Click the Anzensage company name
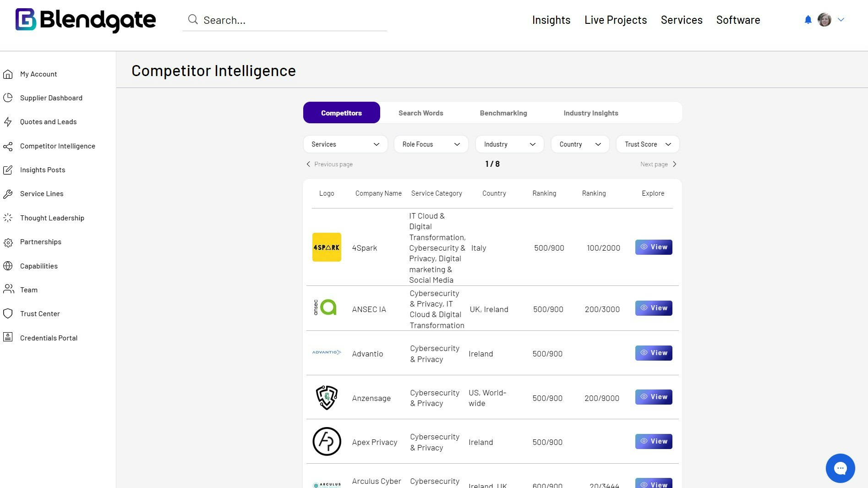868x488 pixels. 371,398
